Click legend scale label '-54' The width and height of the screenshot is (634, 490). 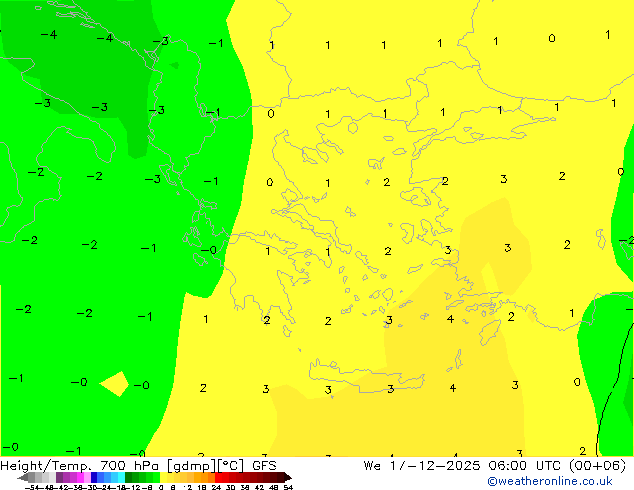tap(32, 487)
